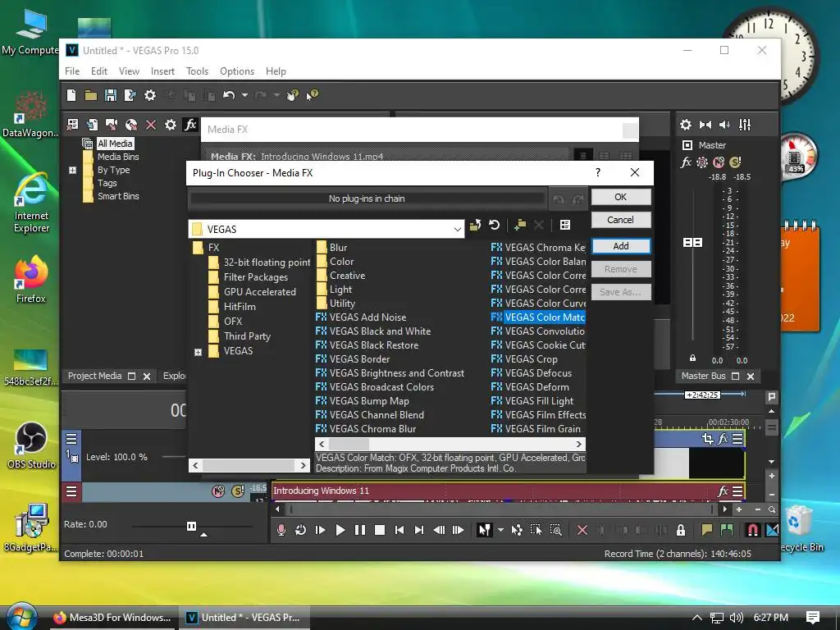840x630 pixels.
Task: Click the dialog help question mark
Action: pos(598,172)
